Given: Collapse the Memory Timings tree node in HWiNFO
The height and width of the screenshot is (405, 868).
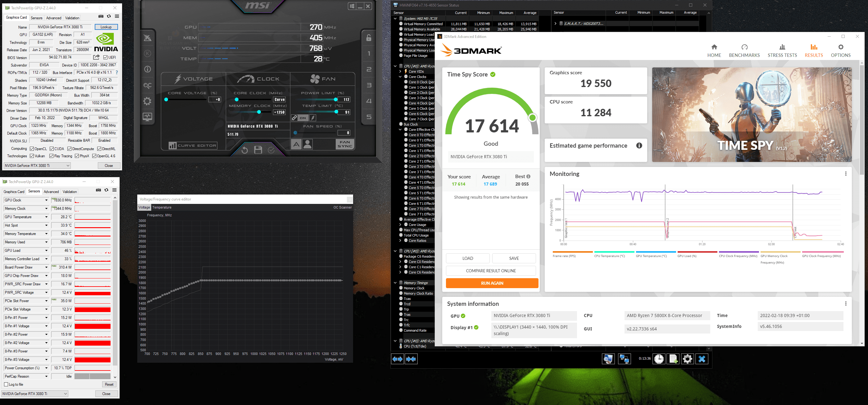Looking at the screenshot, I should click(395, 283).
